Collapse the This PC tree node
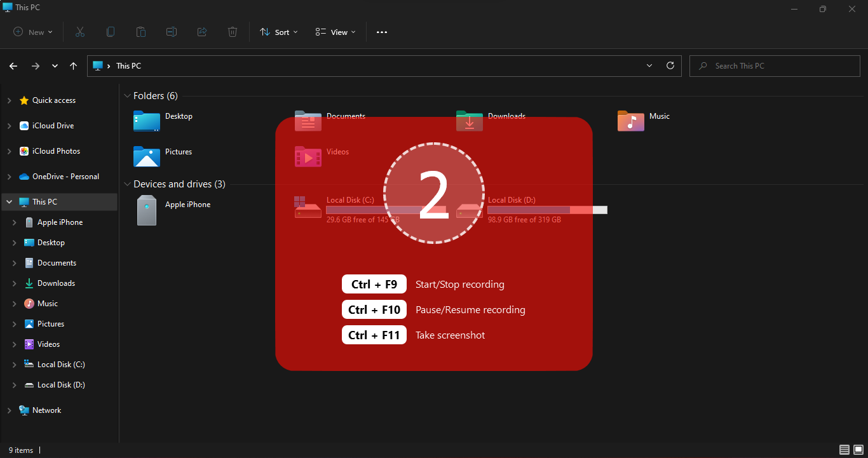 tap(9, 202)
